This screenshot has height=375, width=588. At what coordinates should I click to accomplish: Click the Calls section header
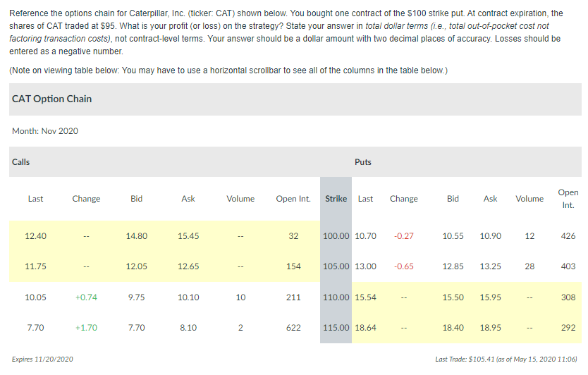pos(20,162)
